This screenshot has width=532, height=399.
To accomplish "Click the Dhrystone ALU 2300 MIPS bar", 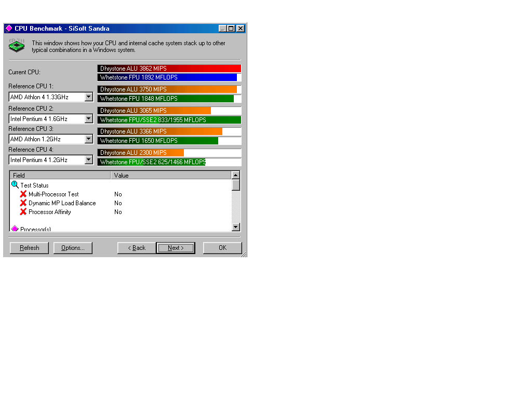I will (x=141, y=153).
